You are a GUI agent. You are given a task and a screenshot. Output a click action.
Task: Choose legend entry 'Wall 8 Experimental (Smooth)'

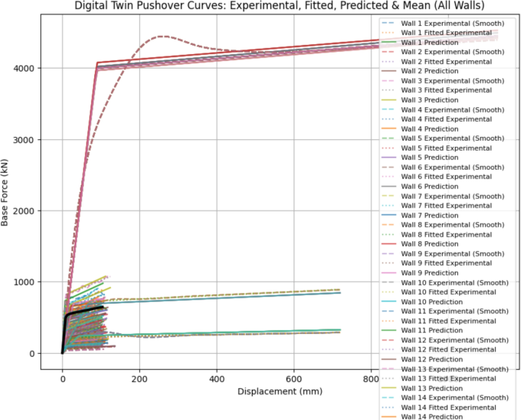coord(443,225)
